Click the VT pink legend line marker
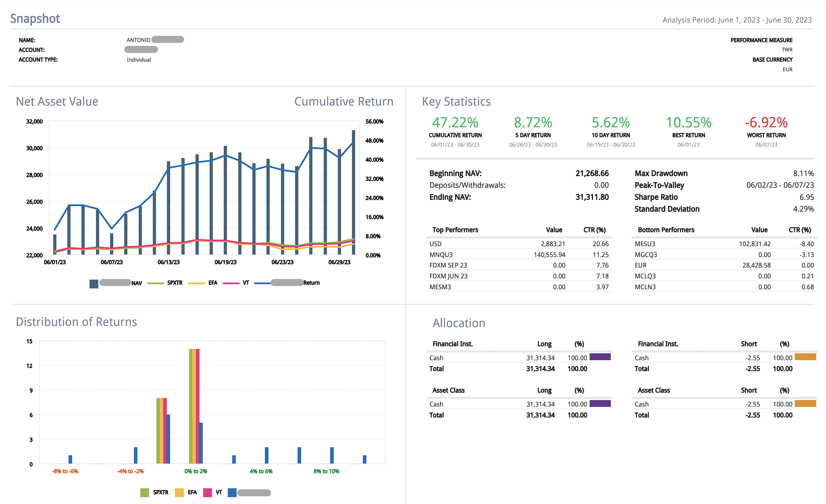826x504 pixels. (x=231, y=283)
